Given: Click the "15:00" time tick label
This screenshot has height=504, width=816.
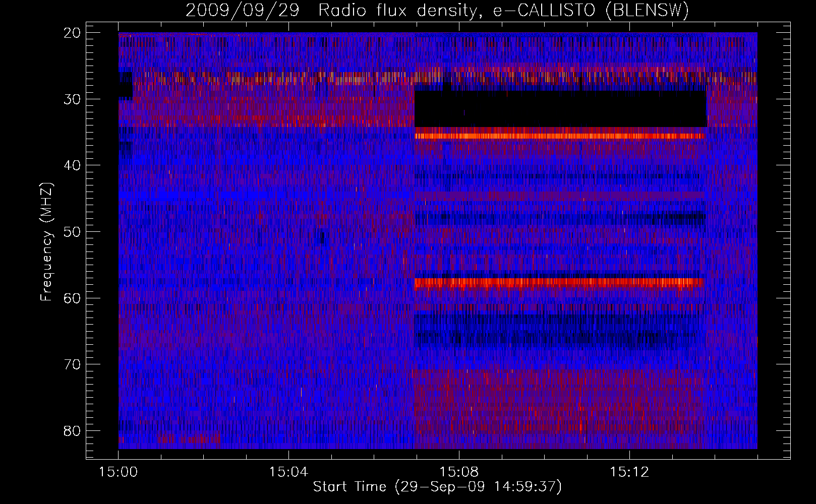Looking at the screenshot, I should [x=118, y=472].
